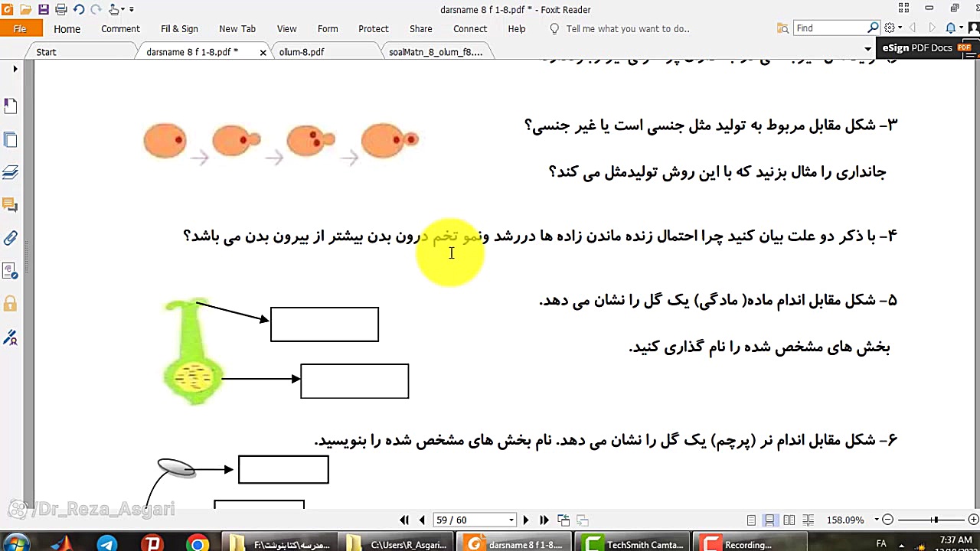
Task: Switch to the olum-8.pdf document tab
Action: click(x=302, y=52)
